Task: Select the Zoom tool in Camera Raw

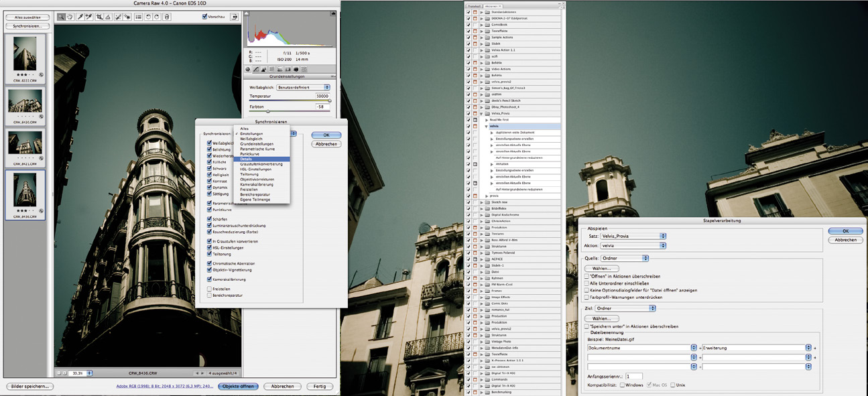Action: point(61,17)
